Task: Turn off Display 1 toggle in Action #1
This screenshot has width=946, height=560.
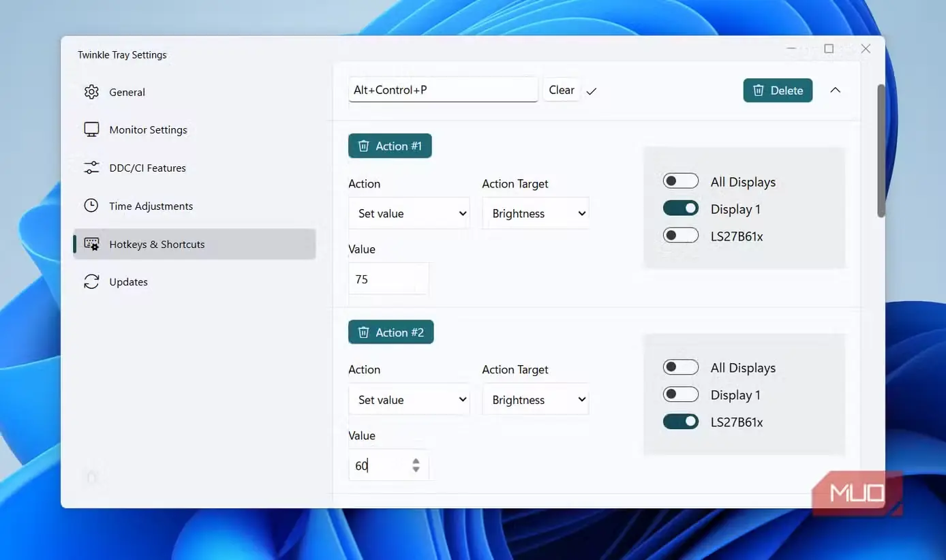Action: point(681,208)
